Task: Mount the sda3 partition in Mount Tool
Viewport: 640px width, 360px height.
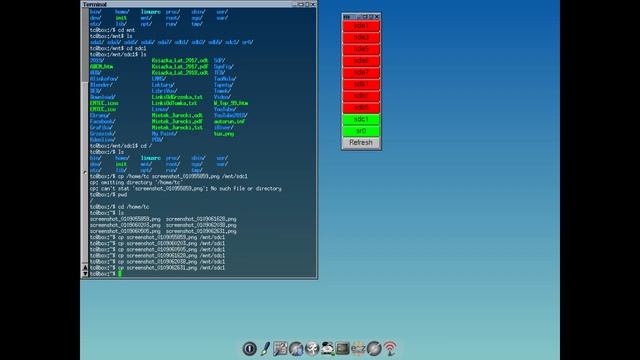Action: click(x=361, y=38)
